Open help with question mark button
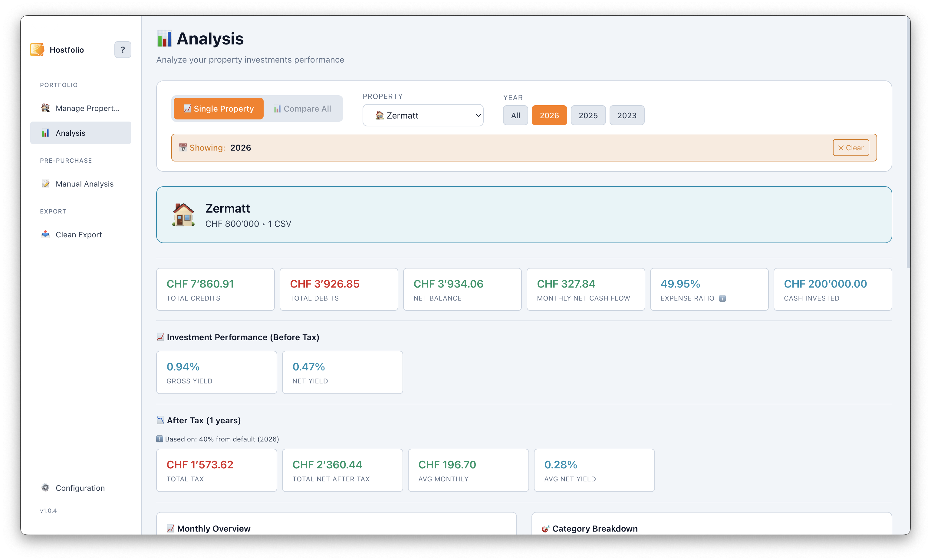931x560 pixels. click(123, 49)
